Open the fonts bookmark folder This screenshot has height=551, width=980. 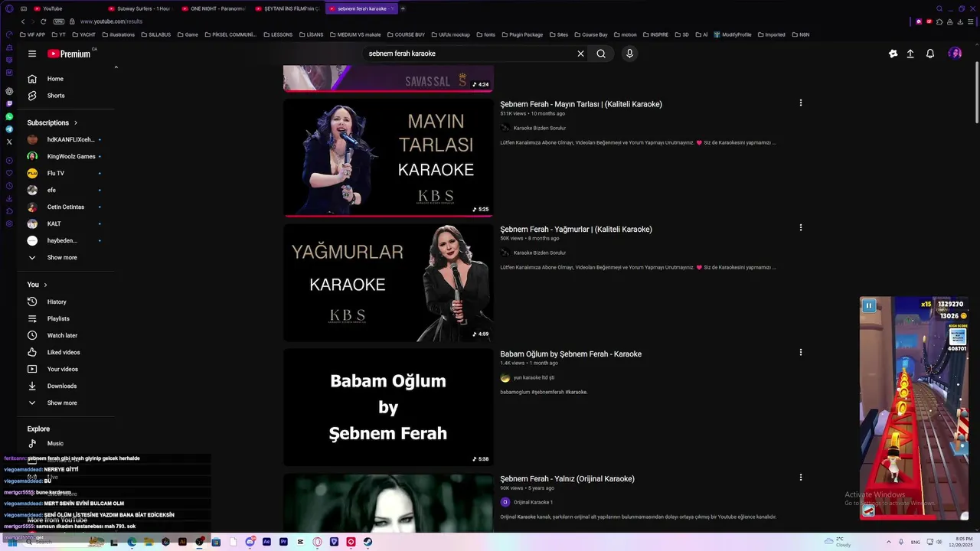(x=485, y=34)
